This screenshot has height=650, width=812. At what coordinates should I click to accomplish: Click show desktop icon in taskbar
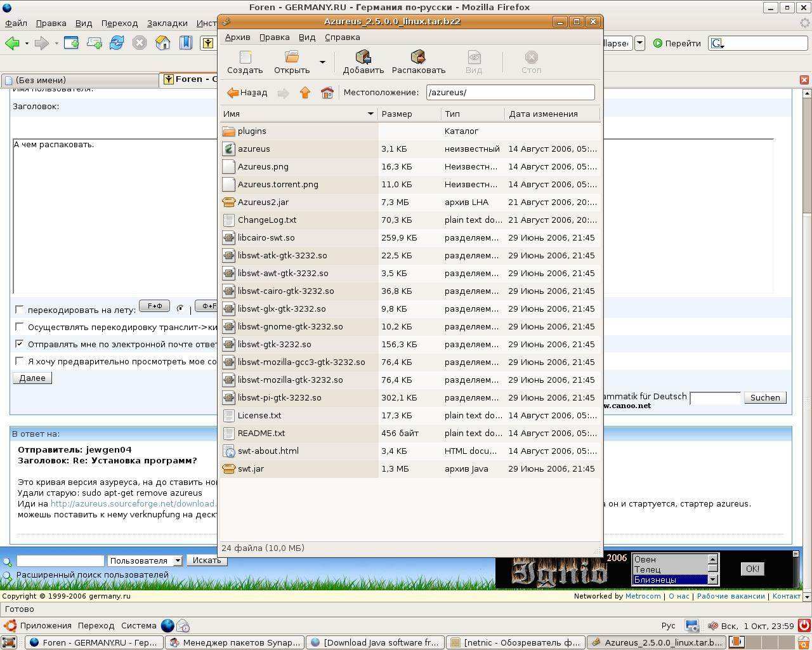(9, 642)
